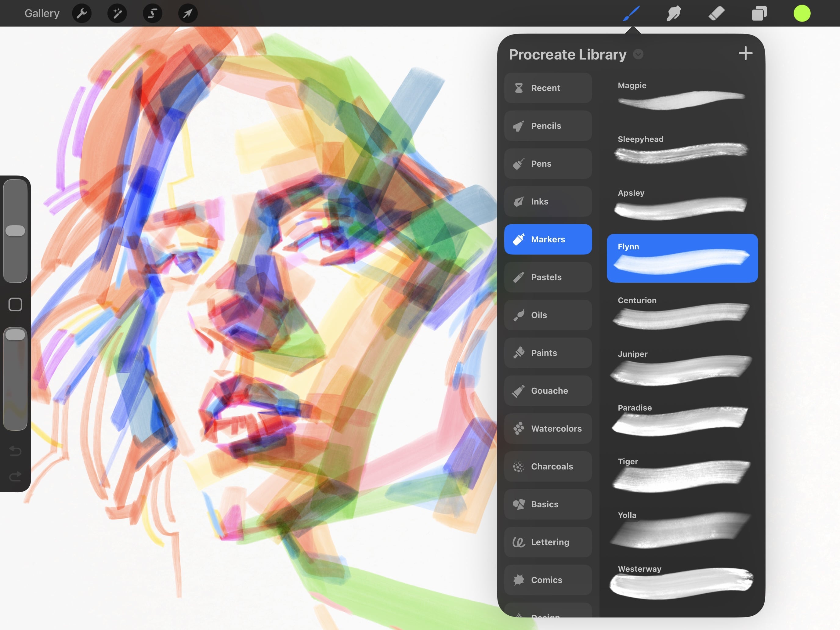Tap the Undo arrow in the sidebar
This screenshot has height=630, width=840.
15,451
